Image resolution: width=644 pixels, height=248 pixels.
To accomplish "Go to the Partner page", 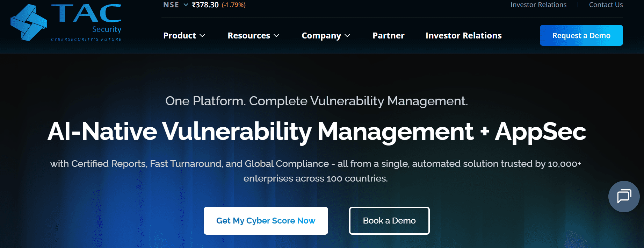I will pyautogui.click(x=389, y=36).
